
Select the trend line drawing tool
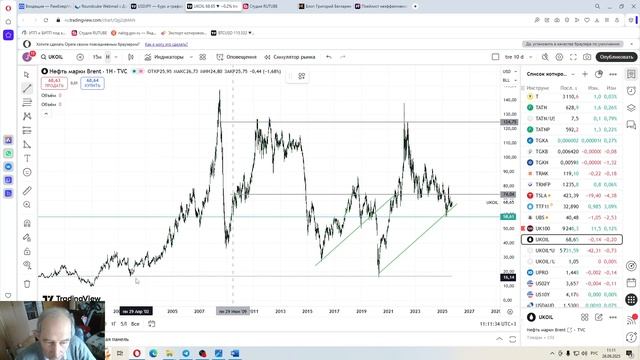(27, 88)
